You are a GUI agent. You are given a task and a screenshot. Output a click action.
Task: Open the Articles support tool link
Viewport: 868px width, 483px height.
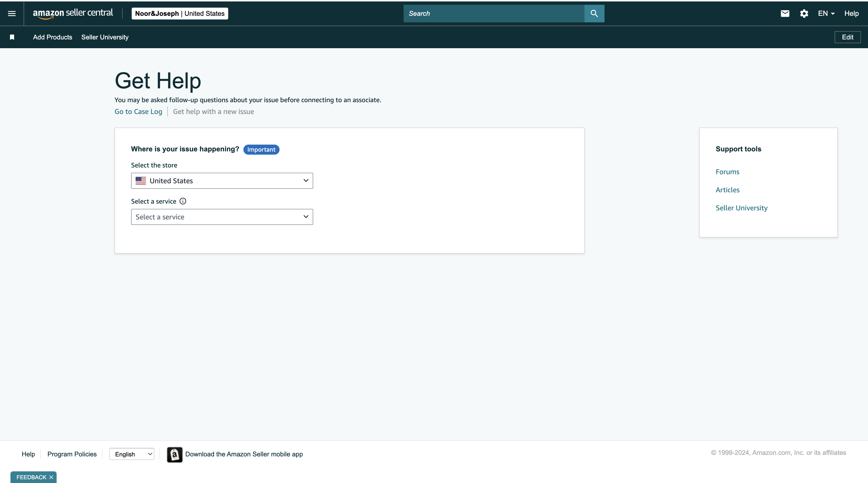[x=728, y=190]
